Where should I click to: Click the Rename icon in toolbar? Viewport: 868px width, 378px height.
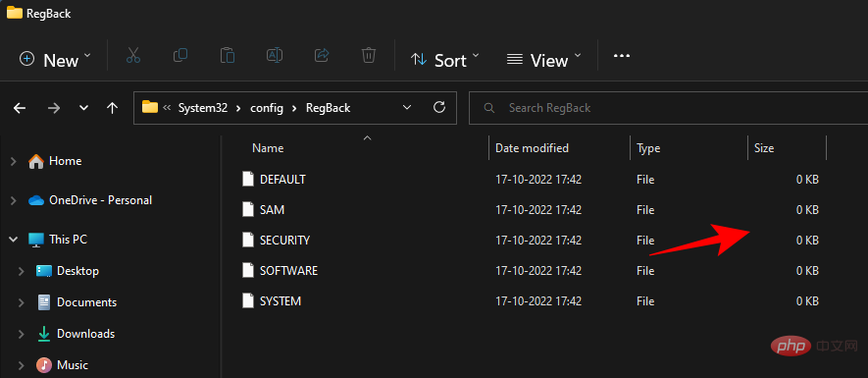click(276, 55)
